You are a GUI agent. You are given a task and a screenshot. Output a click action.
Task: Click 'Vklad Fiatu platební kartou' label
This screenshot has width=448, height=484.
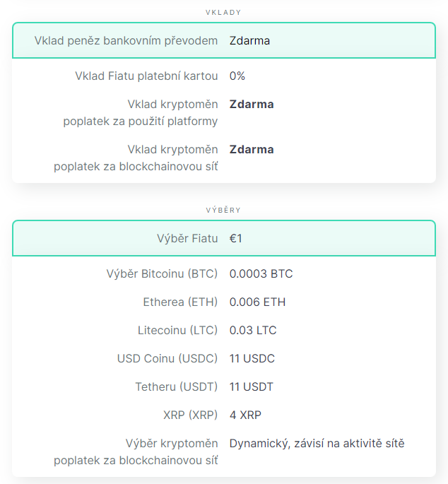click(x=146, y=76)
